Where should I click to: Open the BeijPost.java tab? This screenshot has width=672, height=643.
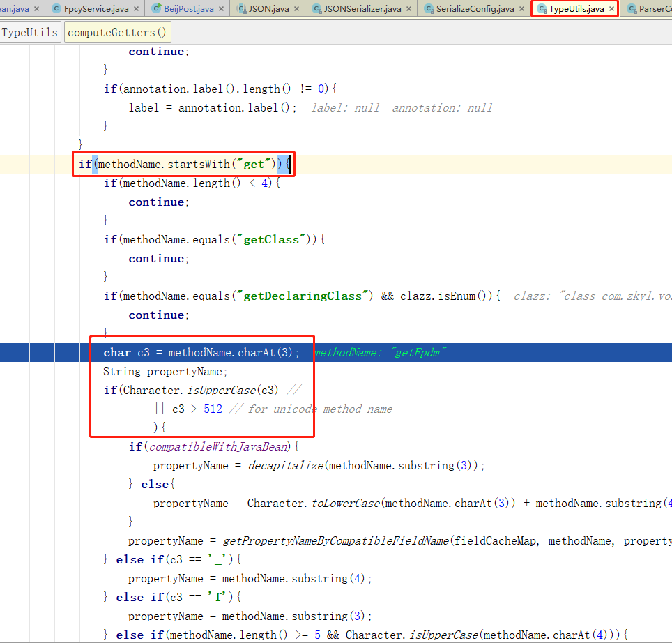190,9
